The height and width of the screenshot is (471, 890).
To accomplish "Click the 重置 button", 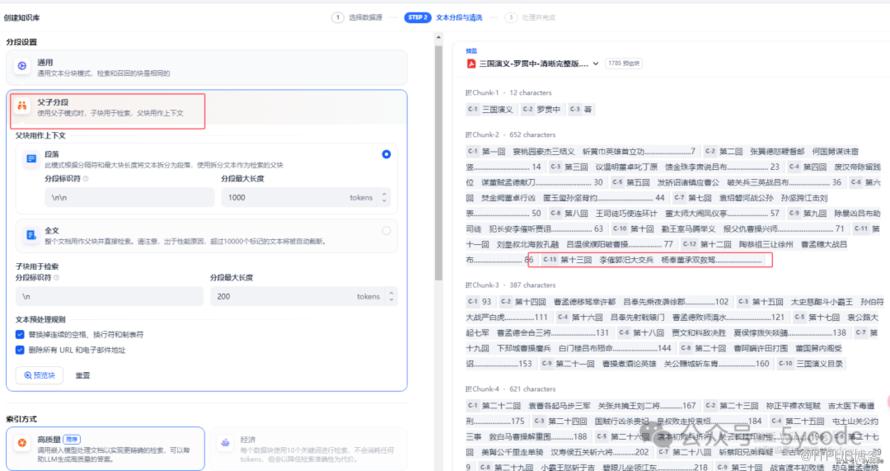I will click(82, 375).
